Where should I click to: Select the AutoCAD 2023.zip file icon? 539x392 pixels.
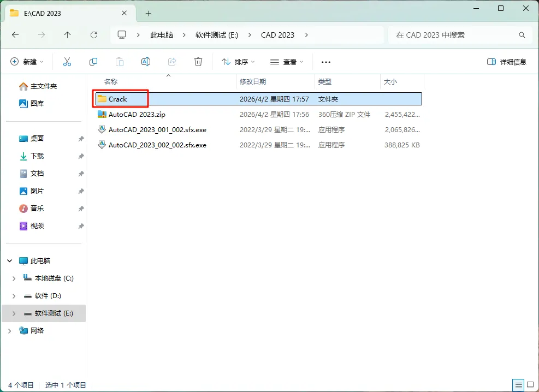click(x=102, y=115)
